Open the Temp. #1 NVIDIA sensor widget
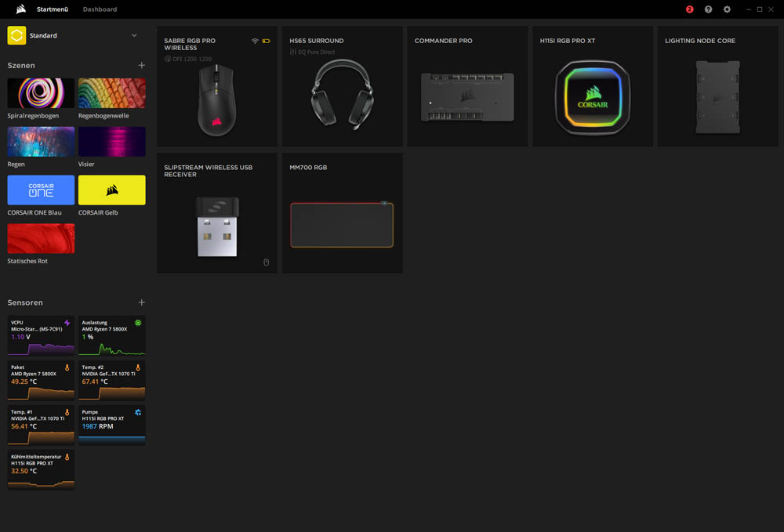This screenshot has width=784, height=532. pos(41,425)
